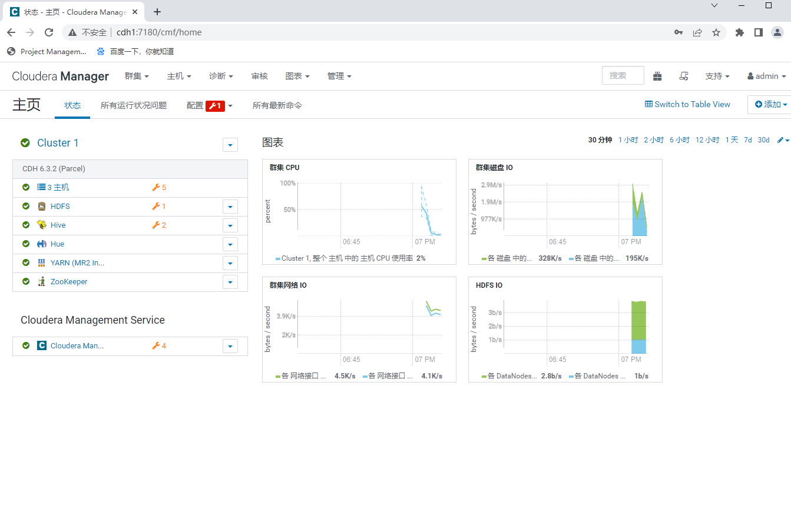Reload the page with refresh icon
Image resolution: width=791 pixels, height=532 pixels.
click(x=49, y=32)
